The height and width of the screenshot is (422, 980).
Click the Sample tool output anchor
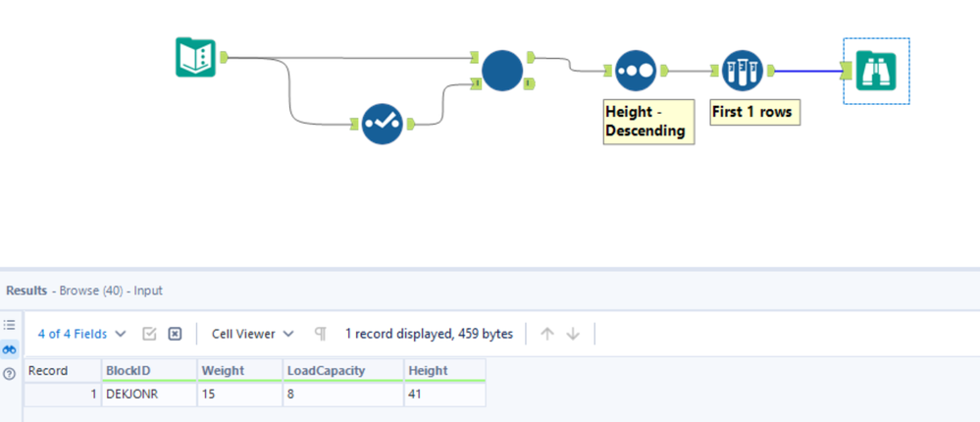771,72
